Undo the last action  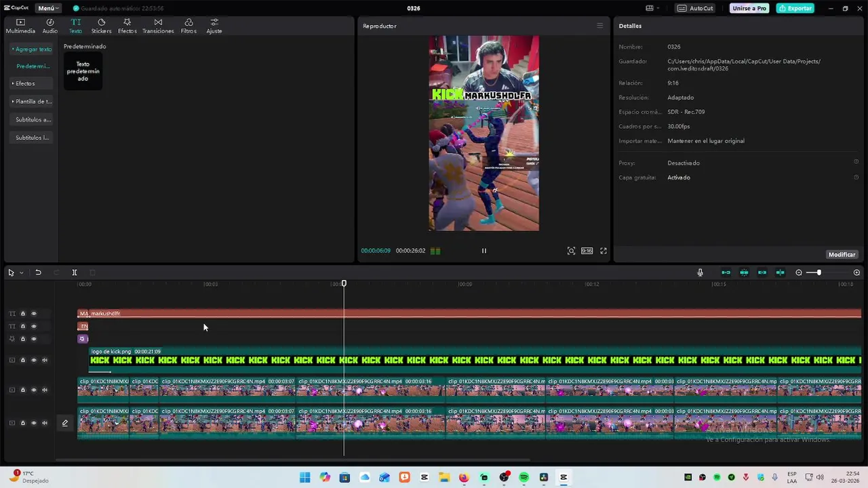tap(38, 272)
